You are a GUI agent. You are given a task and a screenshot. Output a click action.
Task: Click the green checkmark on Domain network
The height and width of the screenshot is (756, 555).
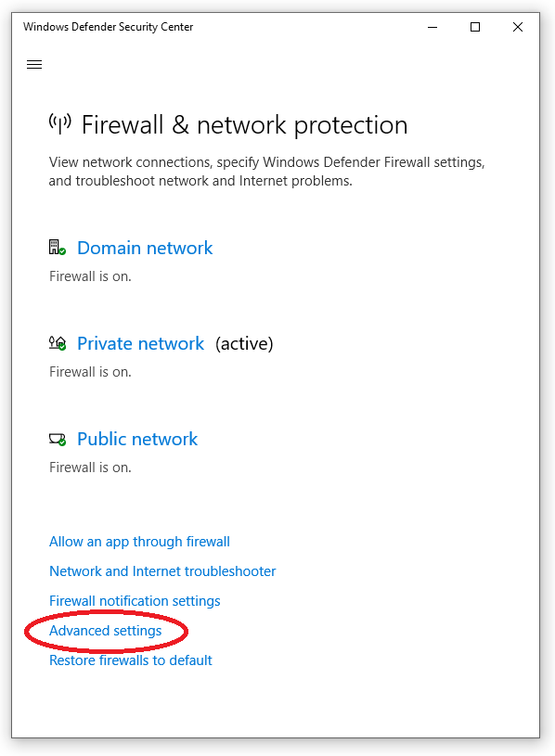pos(63,253)
